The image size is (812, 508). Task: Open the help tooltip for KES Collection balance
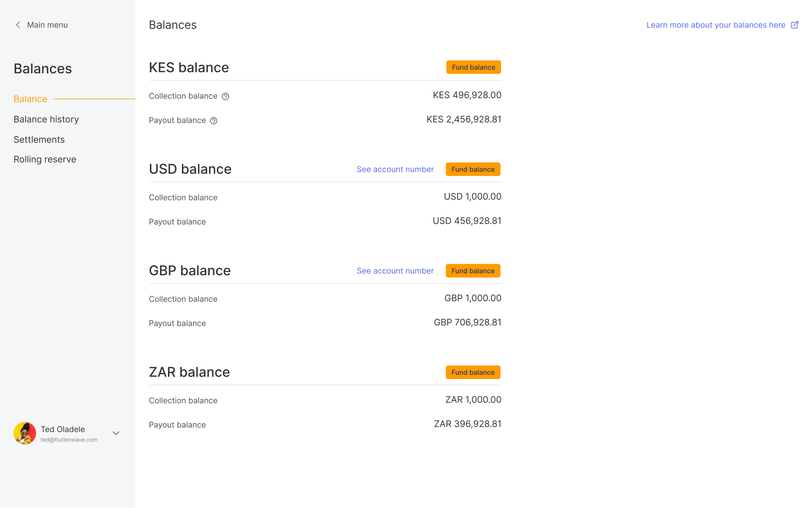pyautogui.click(x=225, y=96)
